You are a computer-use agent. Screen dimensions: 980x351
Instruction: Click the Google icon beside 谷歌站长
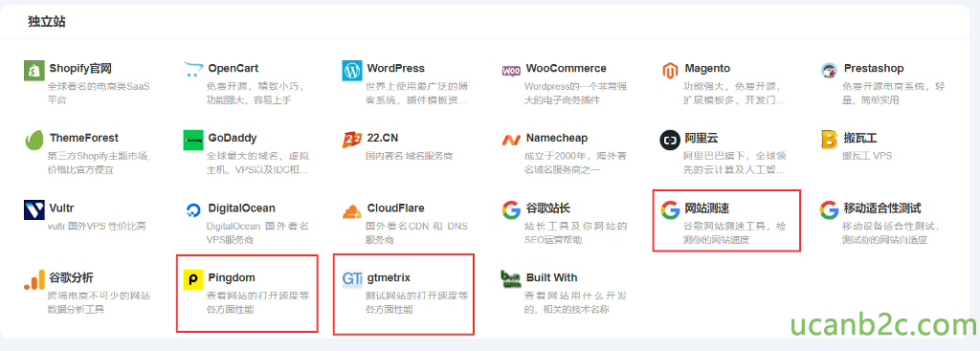click(511, 210)
